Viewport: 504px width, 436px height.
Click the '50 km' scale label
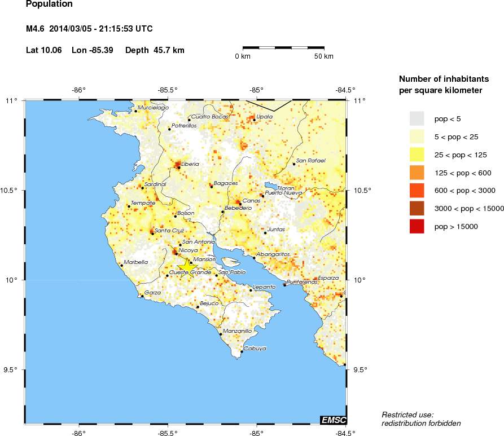click(324, 56)
